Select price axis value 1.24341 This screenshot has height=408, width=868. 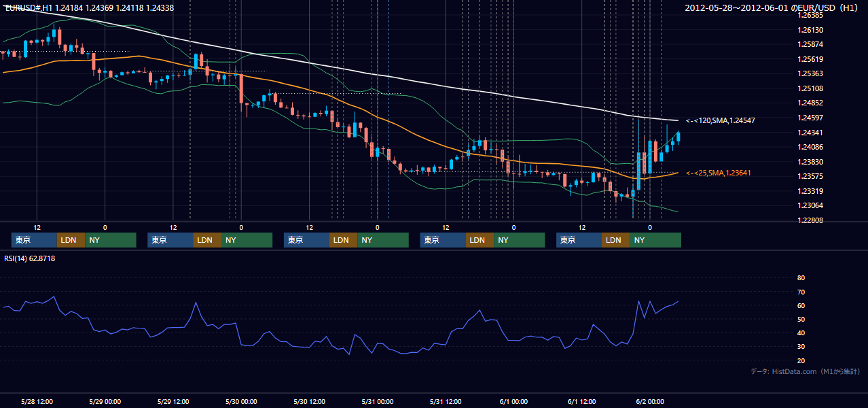point(810,133)
